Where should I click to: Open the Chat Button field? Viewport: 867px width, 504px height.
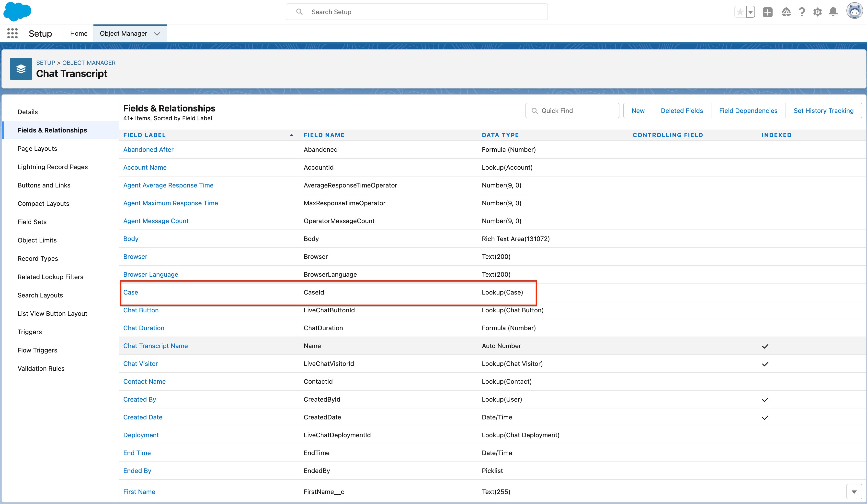(x=141, y=310)
